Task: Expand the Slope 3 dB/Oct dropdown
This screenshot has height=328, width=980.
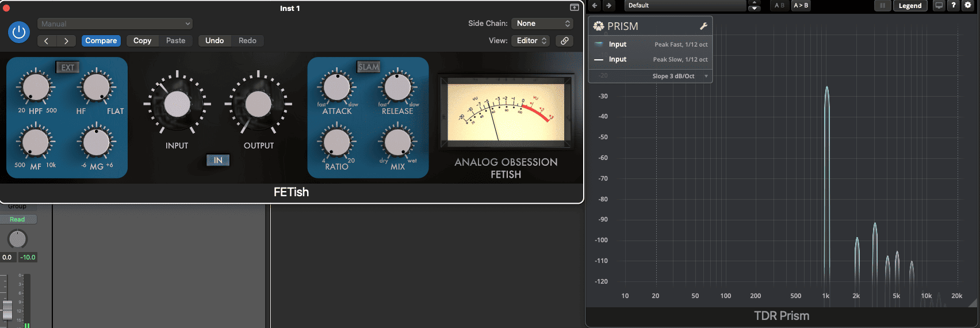Action: [679, 76]
